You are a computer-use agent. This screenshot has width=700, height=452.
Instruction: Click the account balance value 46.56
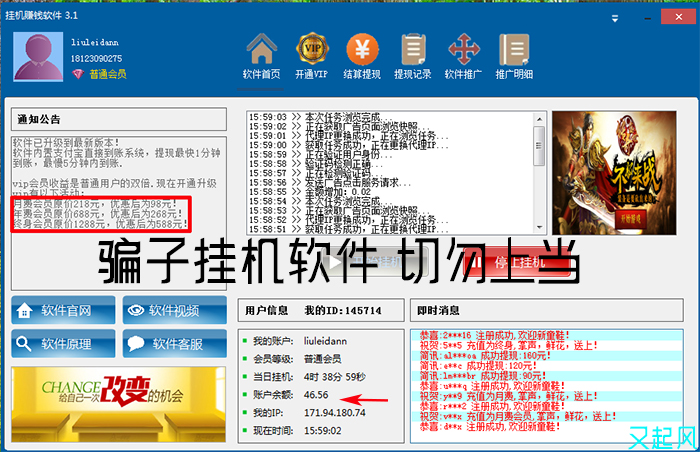[316, 395]
